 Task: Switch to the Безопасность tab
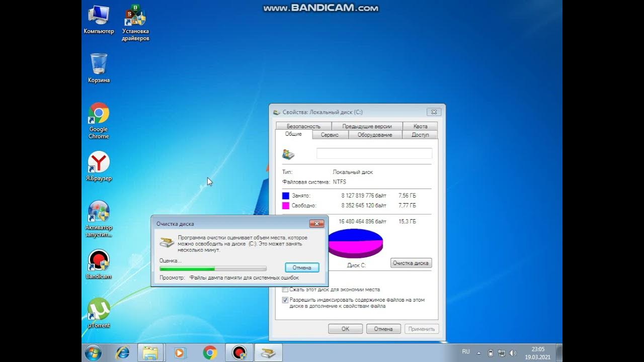click(x=303, y=126)
